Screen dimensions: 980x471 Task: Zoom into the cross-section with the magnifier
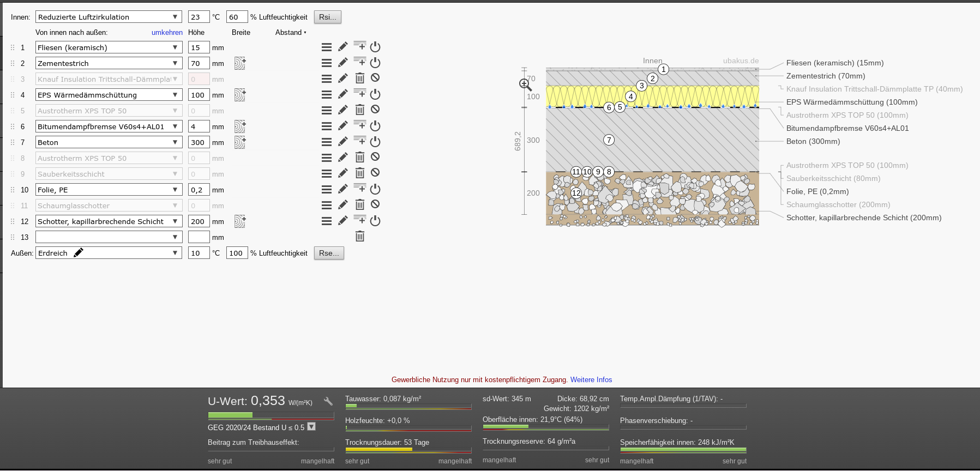(525, 84)
